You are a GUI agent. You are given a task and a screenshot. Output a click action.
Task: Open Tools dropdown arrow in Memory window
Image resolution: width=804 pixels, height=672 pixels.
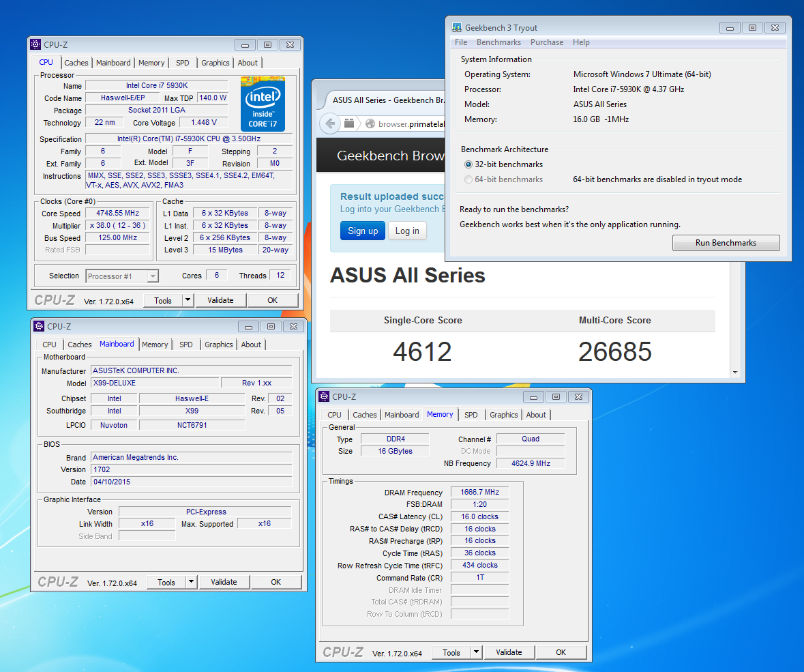[x=477, y=652]
